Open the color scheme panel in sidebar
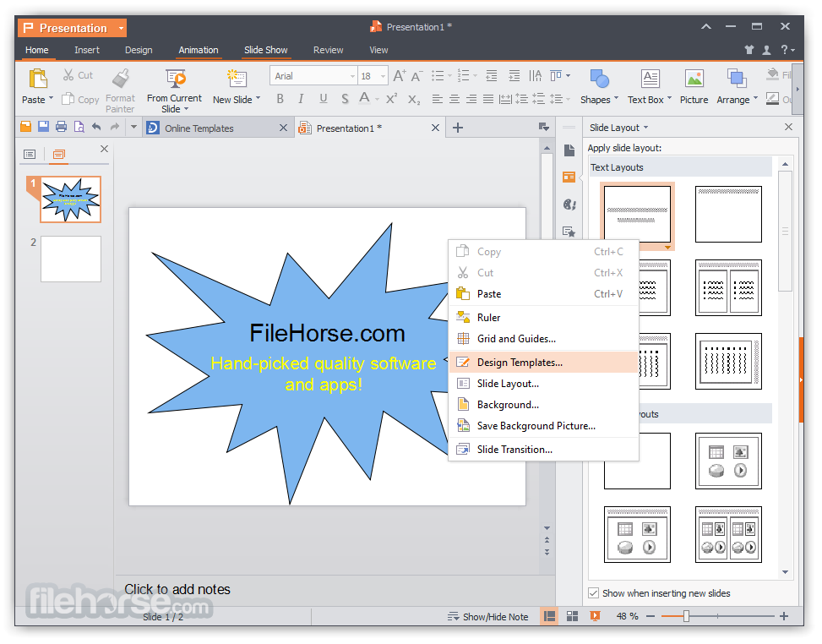822x644 pixels. click(569, 205)
